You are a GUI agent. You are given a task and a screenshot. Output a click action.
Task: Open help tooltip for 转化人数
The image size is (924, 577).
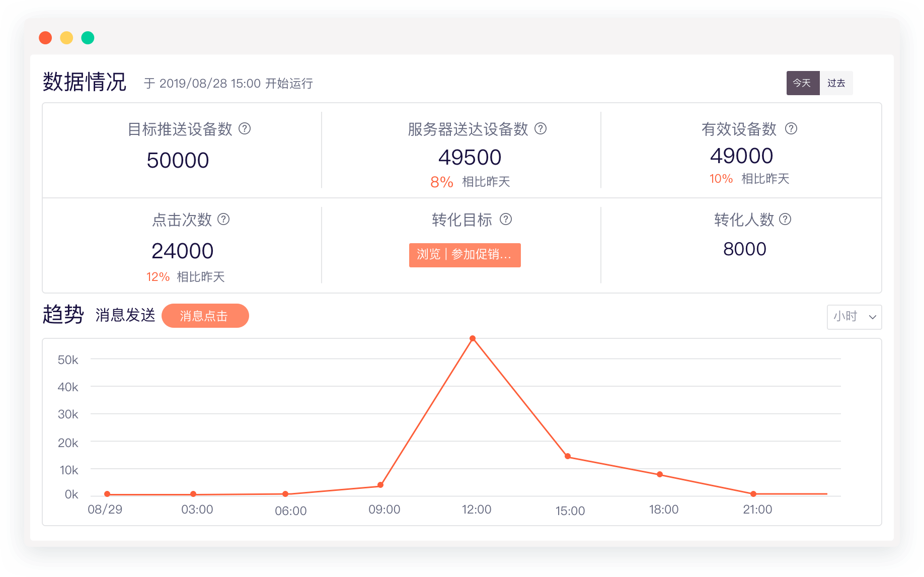[x=786, y=220]
